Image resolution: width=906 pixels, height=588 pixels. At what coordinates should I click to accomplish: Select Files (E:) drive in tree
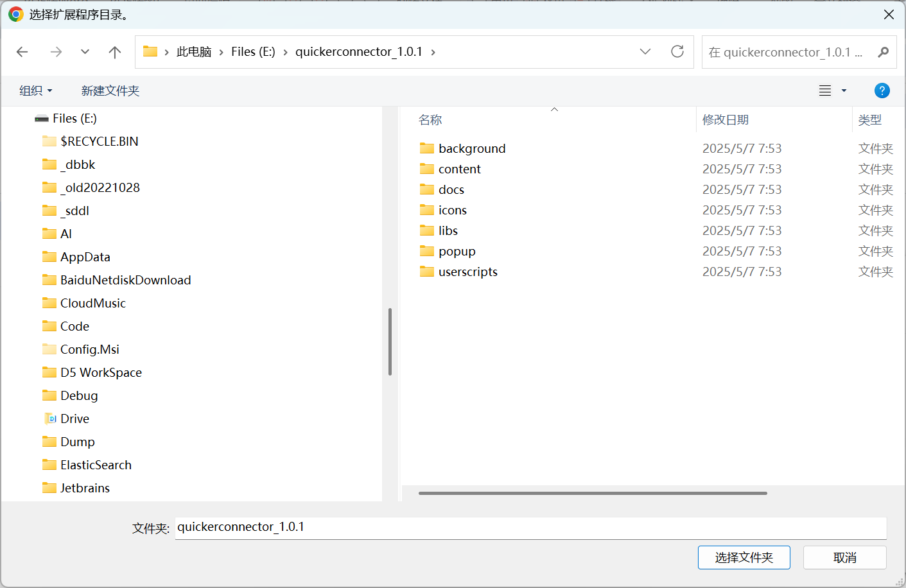[x=74, y=118]
